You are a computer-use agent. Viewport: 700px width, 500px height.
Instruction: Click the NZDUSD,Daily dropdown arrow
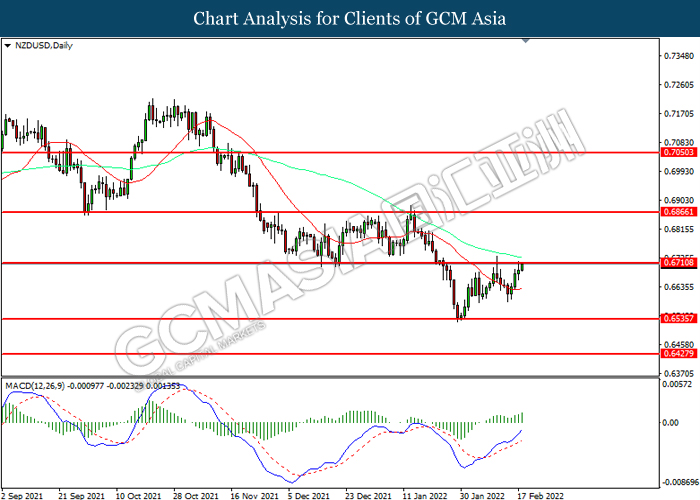tap(8, 46)
